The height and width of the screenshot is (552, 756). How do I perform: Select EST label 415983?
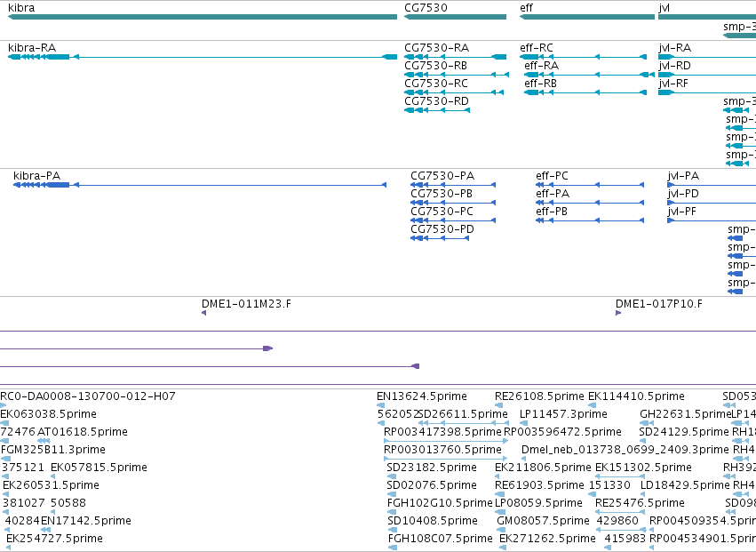pyautogui.click(x=625, y=539)
